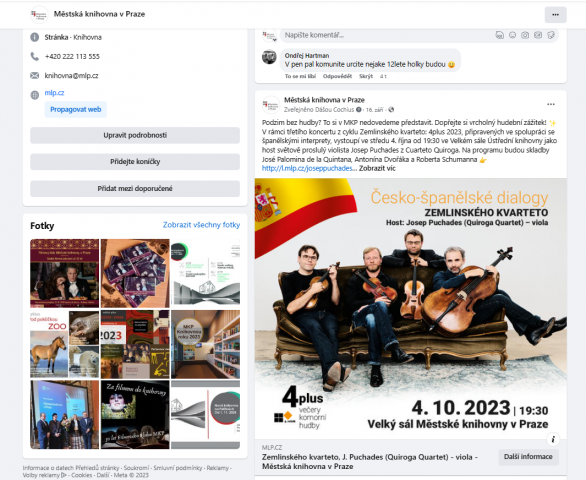Choose a sticker for the comment

[x=550, y=35]
